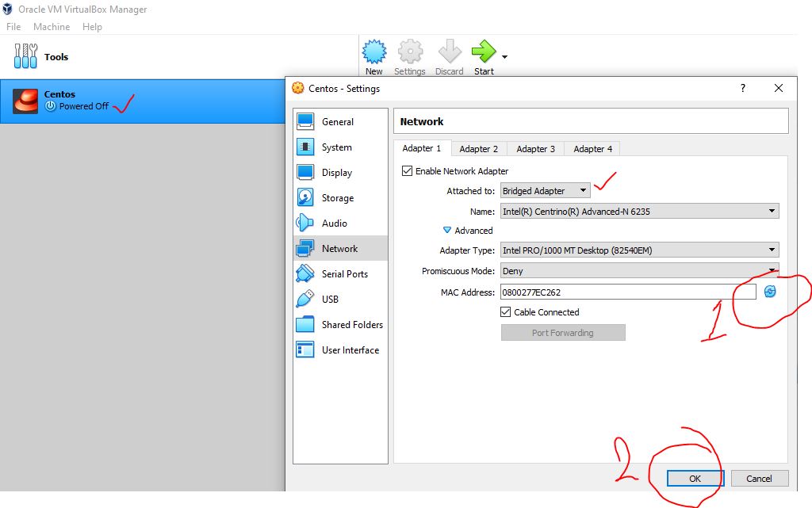The height and width of the screenshot is (508, 812).
Task: Toggle the Cable Connected checkbox
Action: coord(505,312)
